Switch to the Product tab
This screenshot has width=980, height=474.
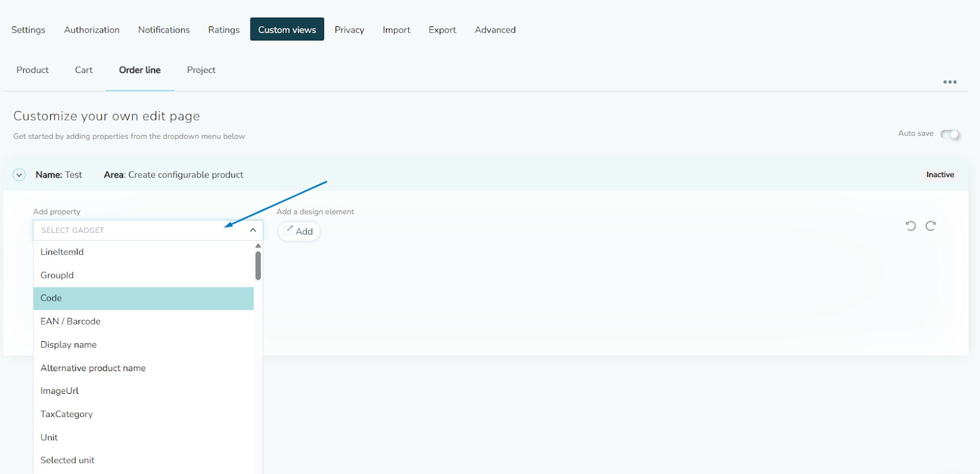point(32,70)
